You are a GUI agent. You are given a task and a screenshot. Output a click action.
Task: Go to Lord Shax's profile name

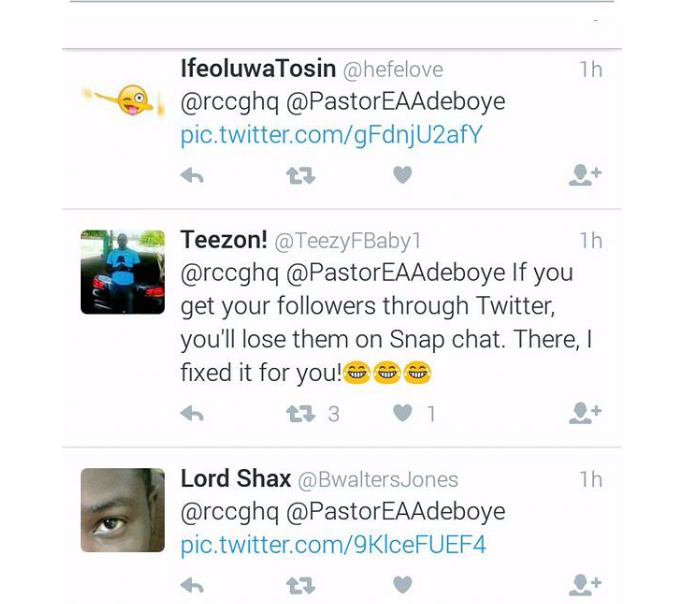point(235,479)
